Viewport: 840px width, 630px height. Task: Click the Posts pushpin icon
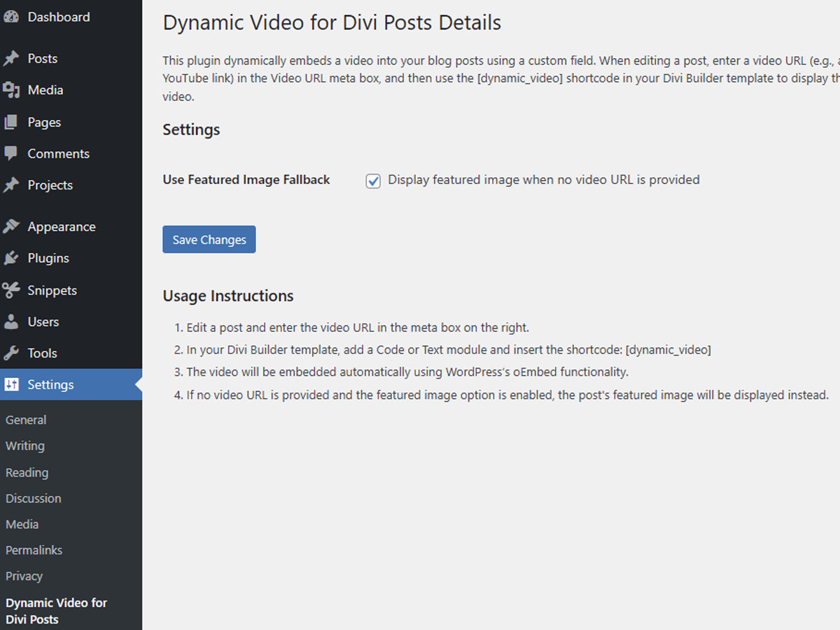pos(10,59)
